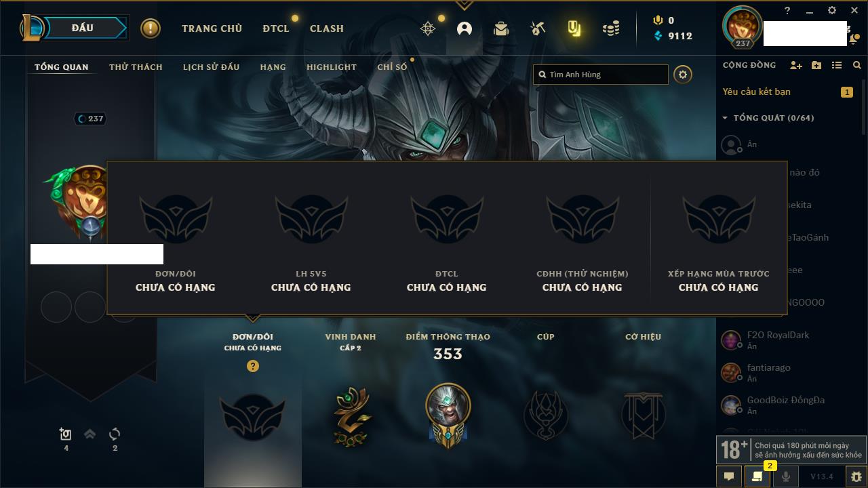Image resolution: width=868 pixels, height=488 pixels.
Task: Open the Profile icon in top bar
Action: coord(465,28)
